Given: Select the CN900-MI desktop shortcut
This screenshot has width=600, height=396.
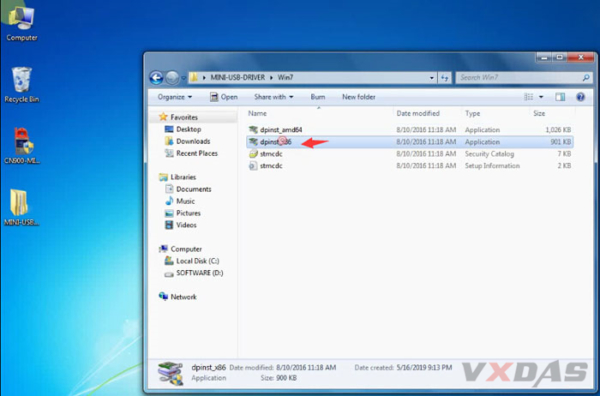Looking at the screenshot, I should pos(22,146).
